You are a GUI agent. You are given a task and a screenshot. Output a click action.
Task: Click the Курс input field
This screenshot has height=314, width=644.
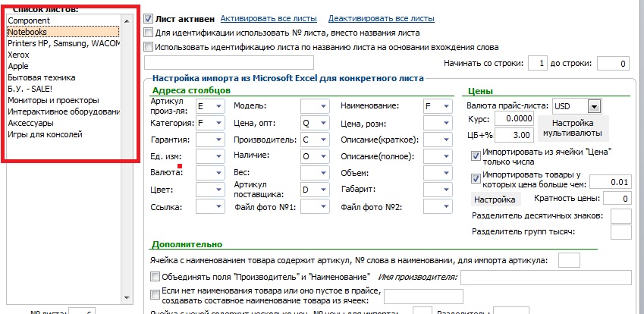pos(514,119)
